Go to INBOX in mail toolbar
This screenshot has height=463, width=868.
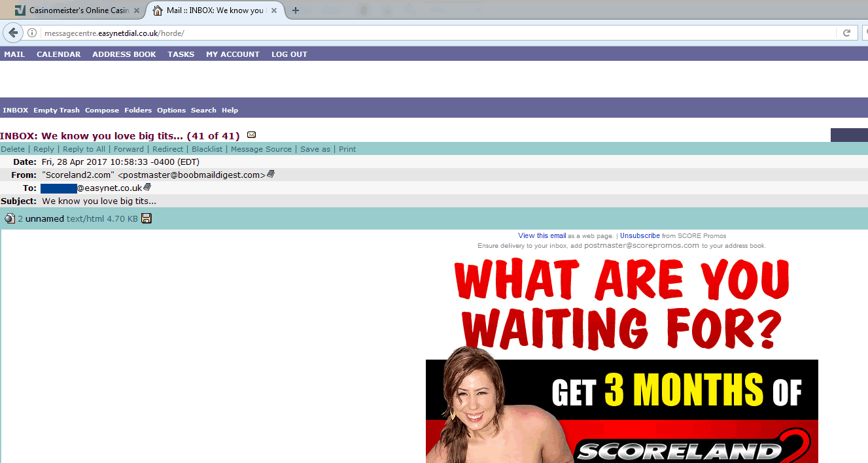pyautogui.click(x=15, y=110)
